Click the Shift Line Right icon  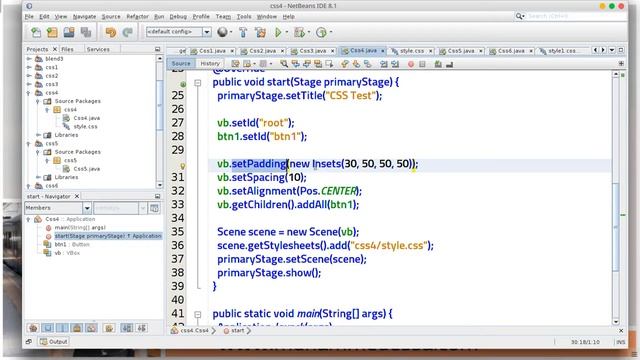pos(395,64)
